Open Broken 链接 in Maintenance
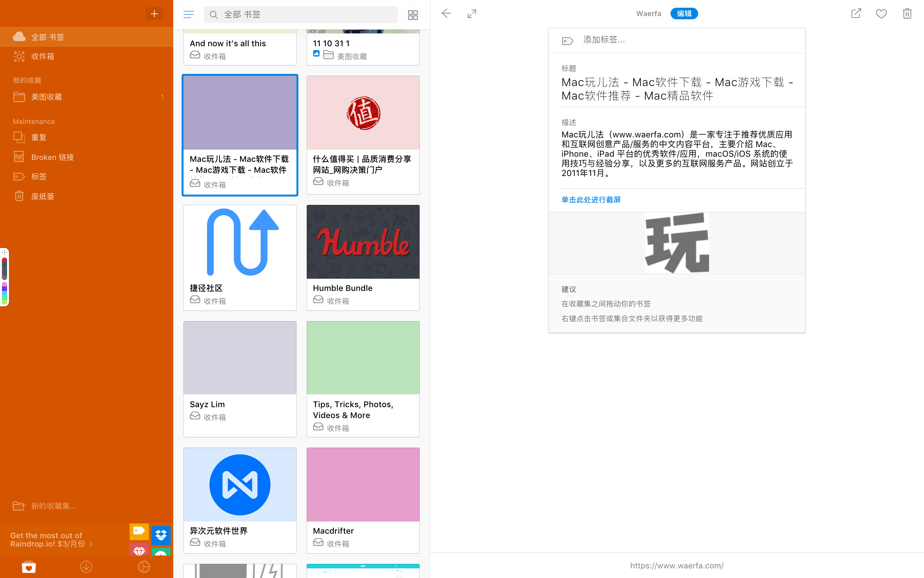This screenshot has height=578, width=924. point(86,157)
